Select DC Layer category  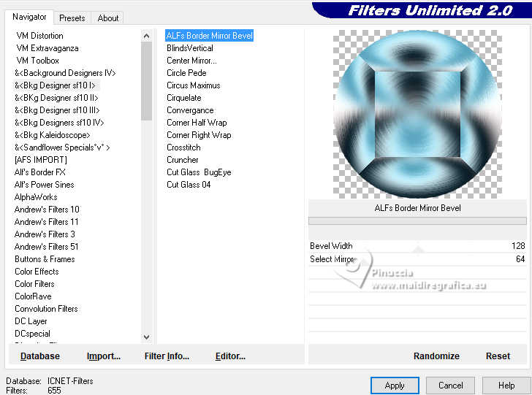tap(31, 321)
